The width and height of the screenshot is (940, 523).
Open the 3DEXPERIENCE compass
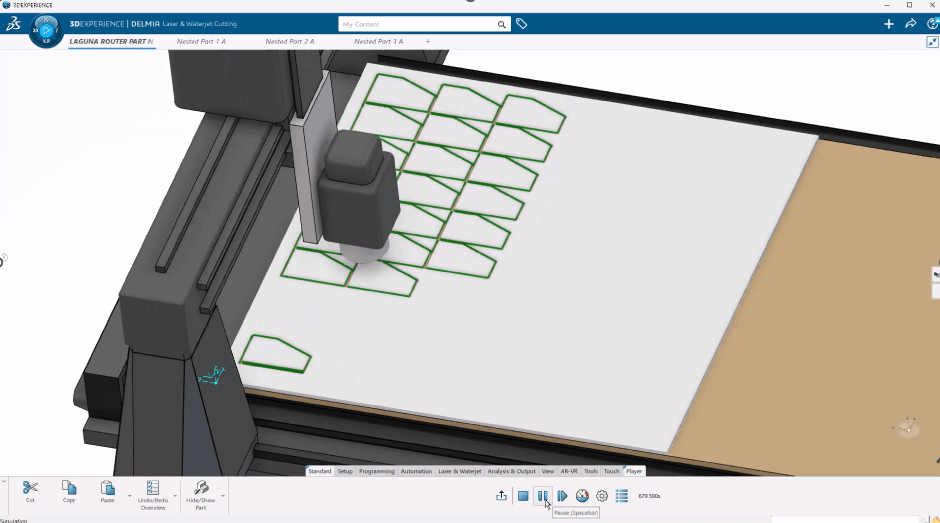click(x=46, y=30)
